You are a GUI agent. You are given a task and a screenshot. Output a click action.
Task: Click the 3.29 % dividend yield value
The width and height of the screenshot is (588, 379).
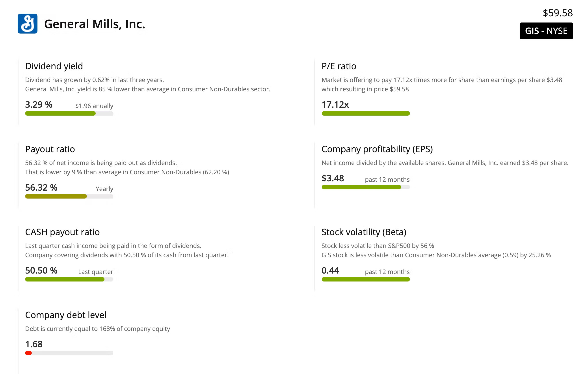[x=39, y=105]
